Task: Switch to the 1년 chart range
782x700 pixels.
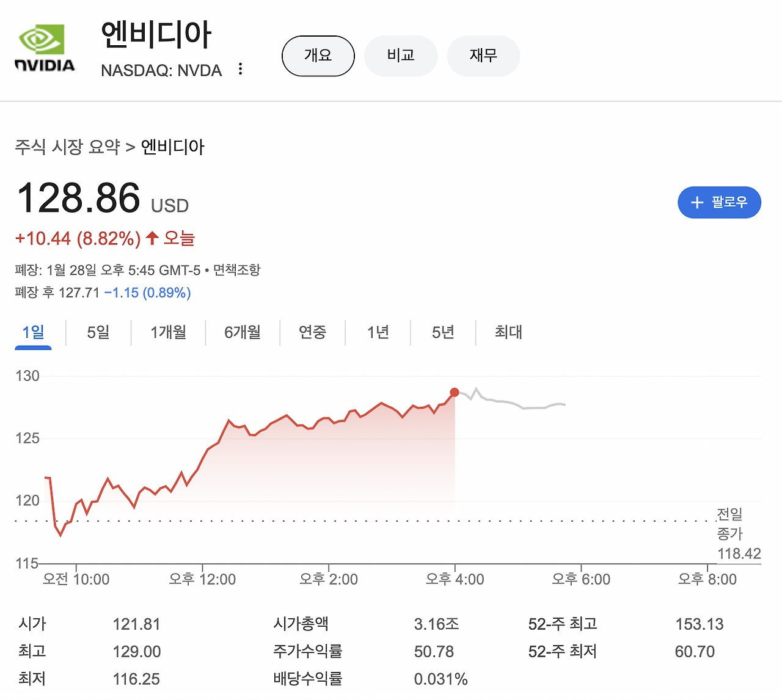Action: pos(378,332)
